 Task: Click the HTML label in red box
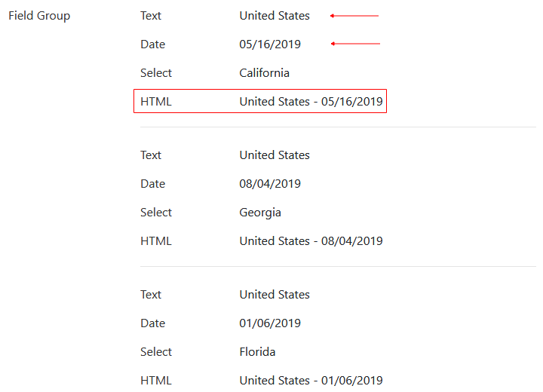[156, 102]
